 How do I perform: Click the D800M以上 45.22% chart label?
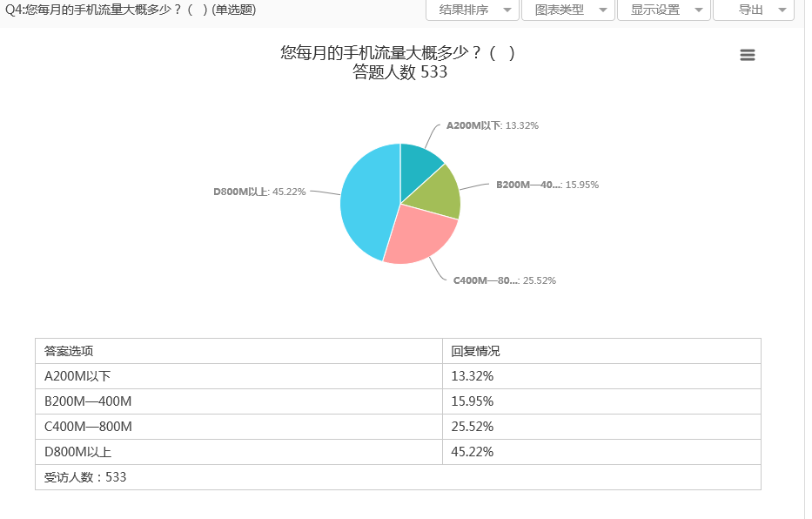pyautogui.click(x=259, y=192)
